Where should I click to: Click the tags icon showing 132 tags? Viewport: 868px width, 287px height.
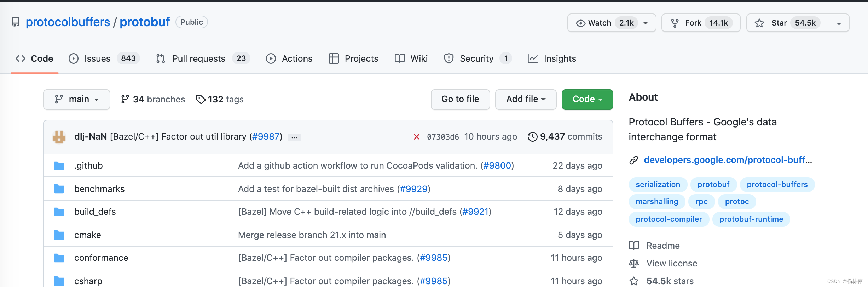(x=201, y=100)
